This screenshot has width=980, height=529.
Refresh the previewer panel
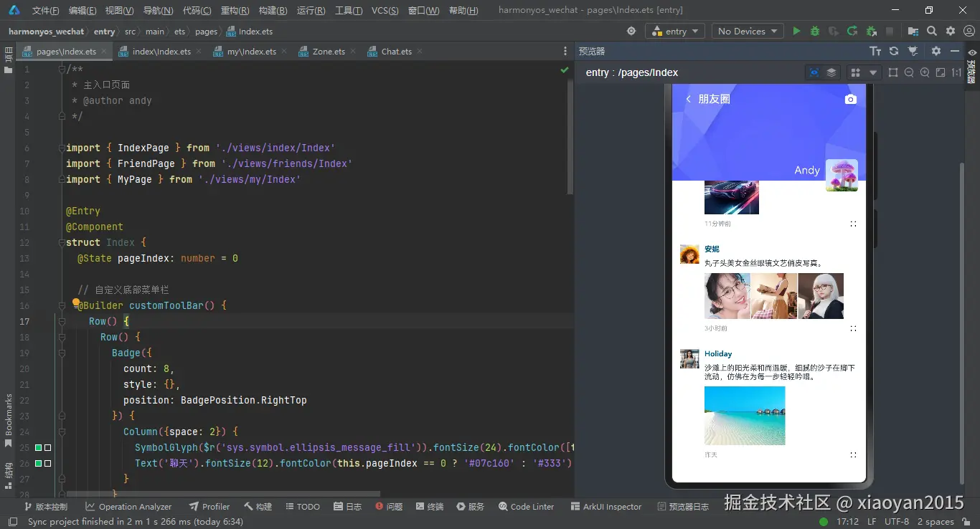894,51
